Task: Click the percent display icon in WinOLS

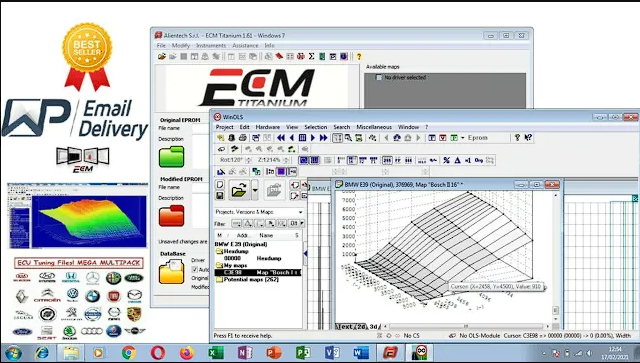Action: 447,160
